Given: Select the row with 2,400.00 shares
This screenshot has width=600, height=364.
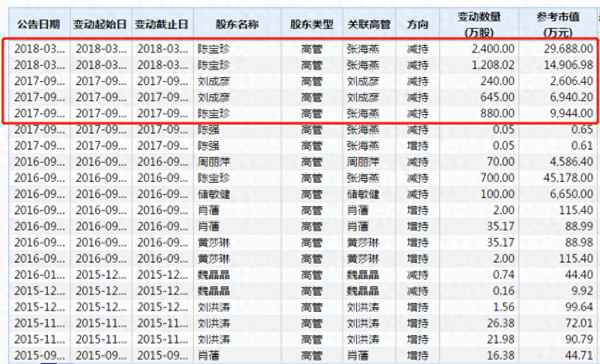Looking at the screenshot, I should click(x=302, y=49).
